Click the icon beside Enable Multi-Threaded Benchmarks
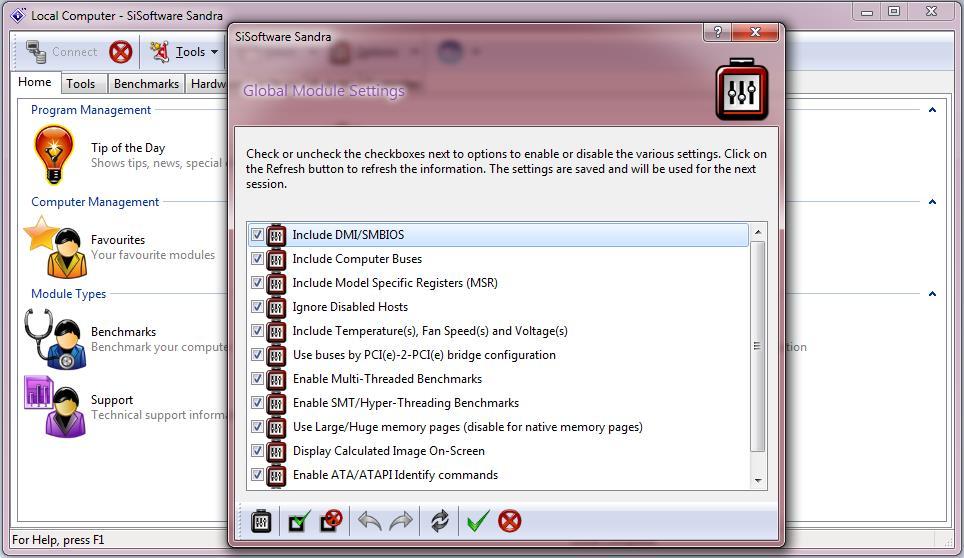This screenshot has height=558, width=964. click(x=276, y=379)
